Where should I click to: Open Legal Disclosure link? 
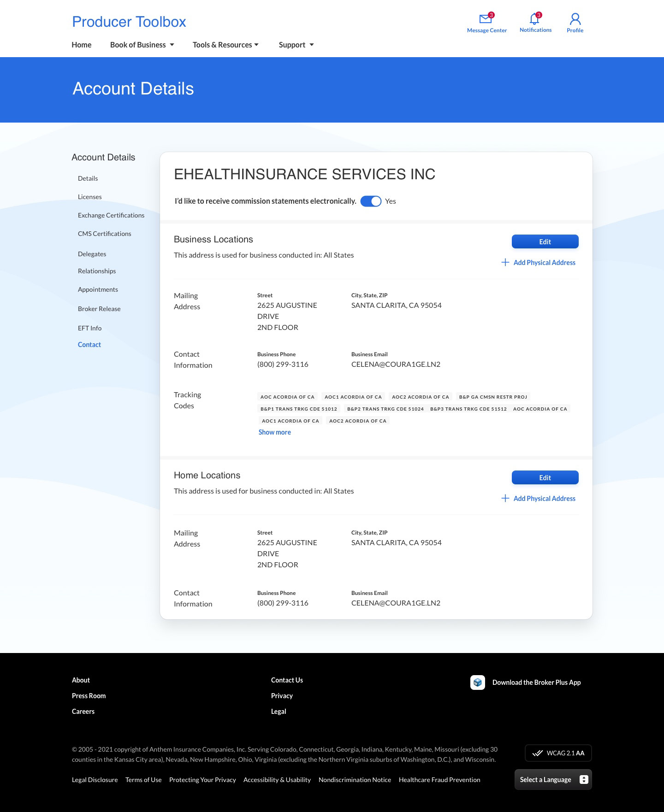tap(95, 780)
